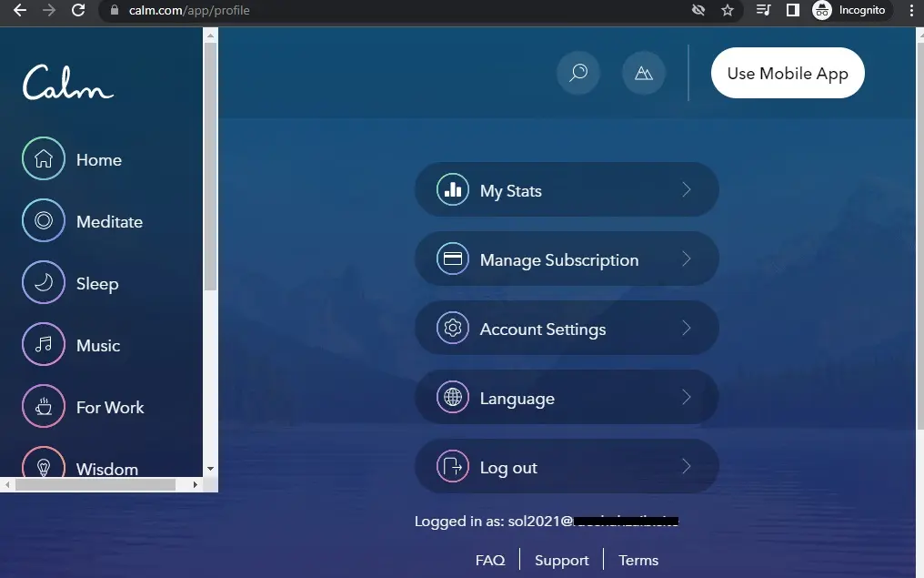This screenshot has width=924, height=578.
Task: Click the sidebar scroll right arrow
Action: pyautogui.click(x=195, y=485)
